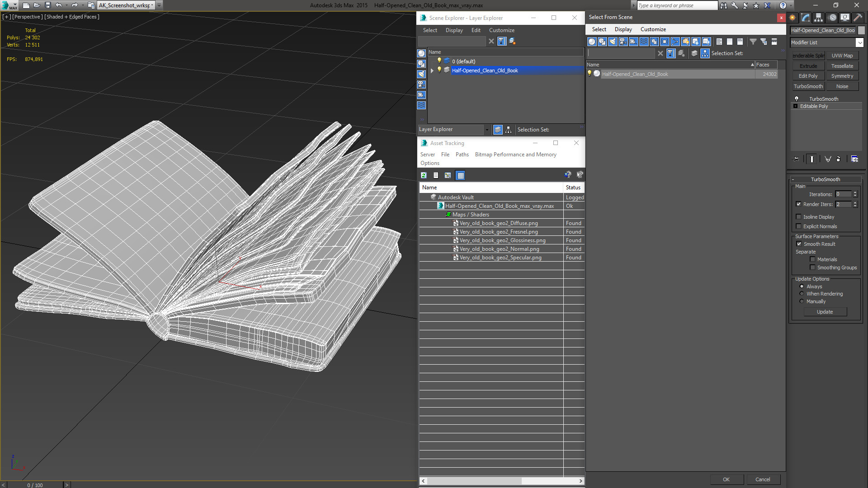The image size is (868, 488).
Task: Click Remove Modifier trash icon below stack
Action: [x=839, y=159]
